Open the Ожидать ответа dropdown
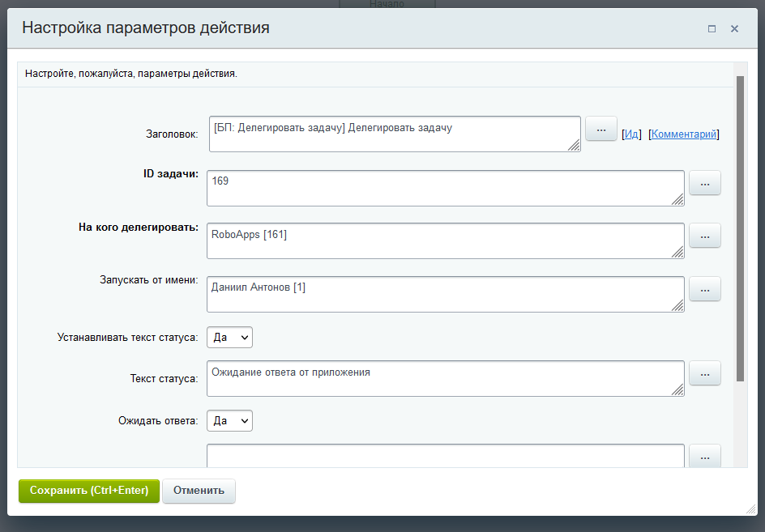Image resolution: width=765 pixels, height=532 pixels. tap(229, 421)
